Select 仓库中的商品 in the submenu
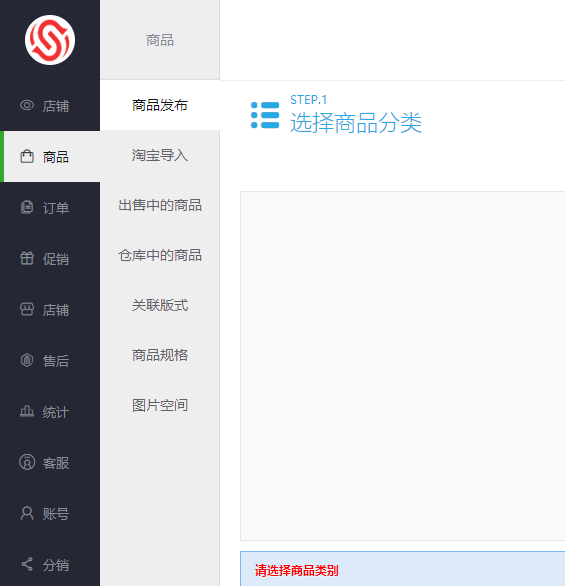 click(x=160, y=255)
